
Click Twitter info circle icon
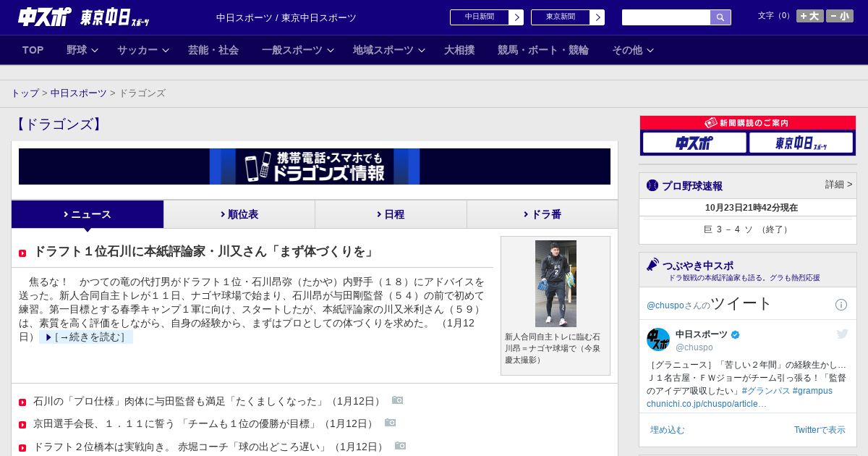841,305
